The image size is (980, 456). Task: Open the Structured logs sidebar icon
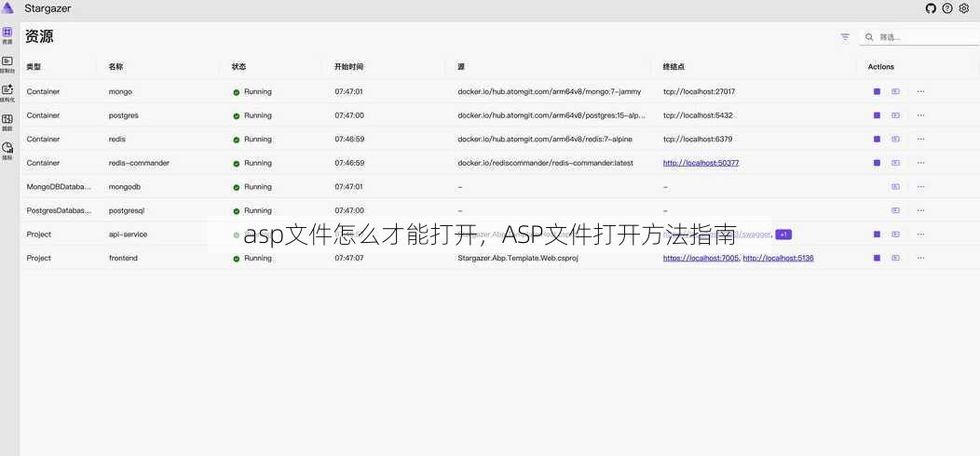(x=7, y=93)
